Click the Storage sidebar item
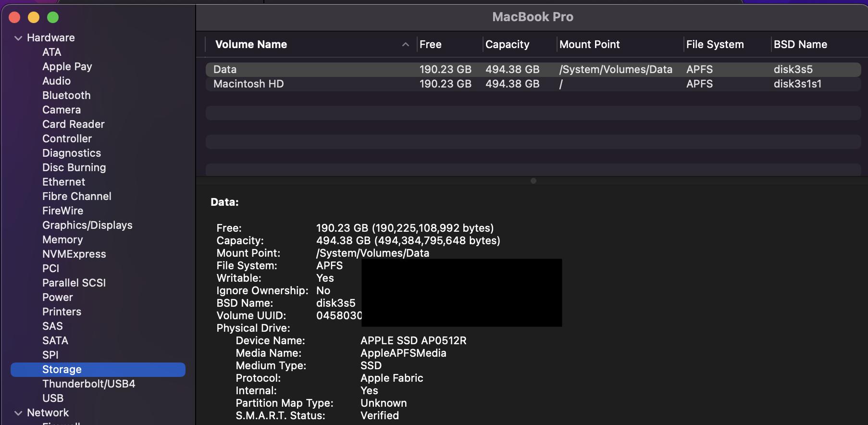The width and height of the screenshot is (868, 425). tap(62, 370)
